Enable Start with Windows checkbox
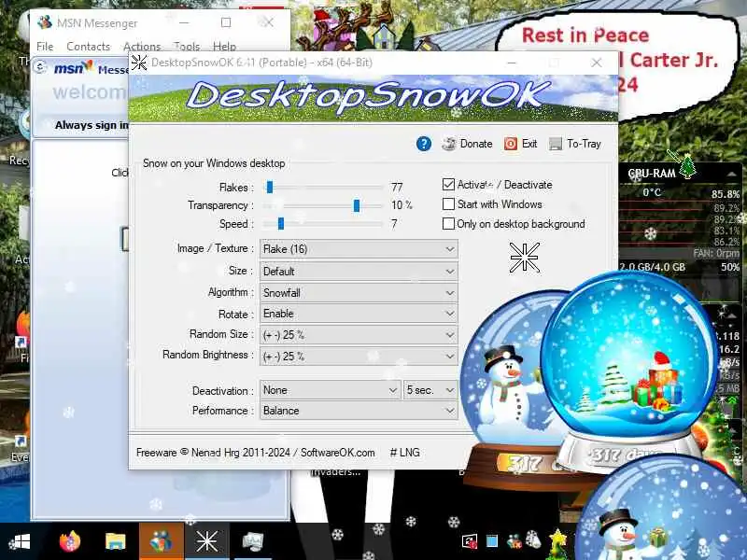This screenshot has height=560, width=747. pos(448,203)
